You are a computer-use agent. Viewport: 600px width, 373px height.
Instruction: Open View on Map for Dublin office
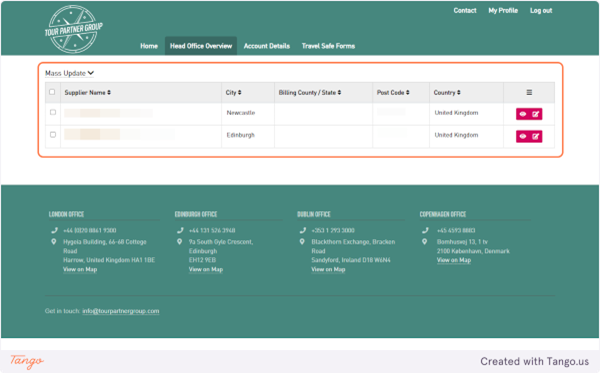328,269
